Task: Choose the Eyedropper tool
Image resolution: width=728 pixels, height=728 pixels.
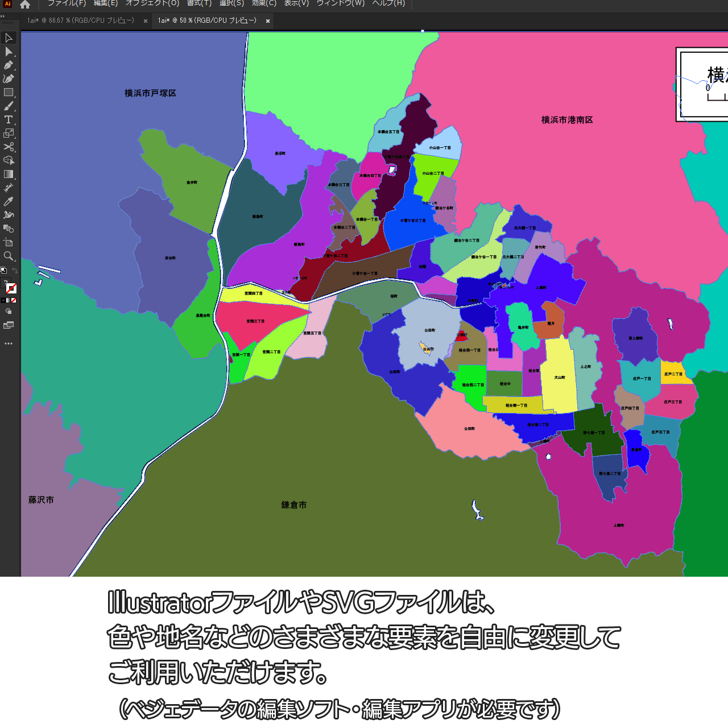Action: pyautogui.click(x=9, y=202)
